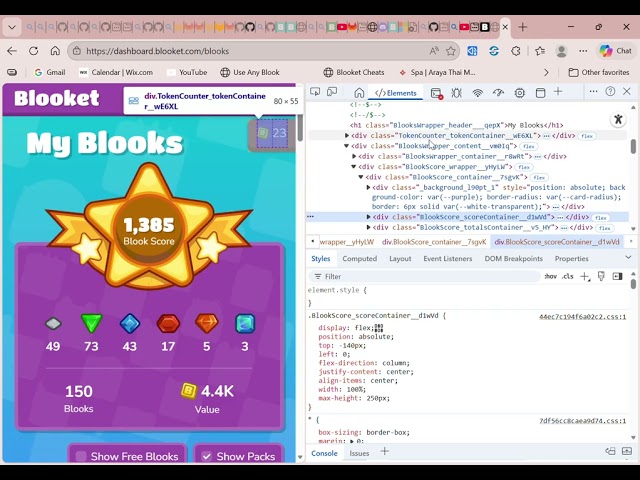Open the YouTube bookmark
The image size is (640, 480).
tap(187, 72)
